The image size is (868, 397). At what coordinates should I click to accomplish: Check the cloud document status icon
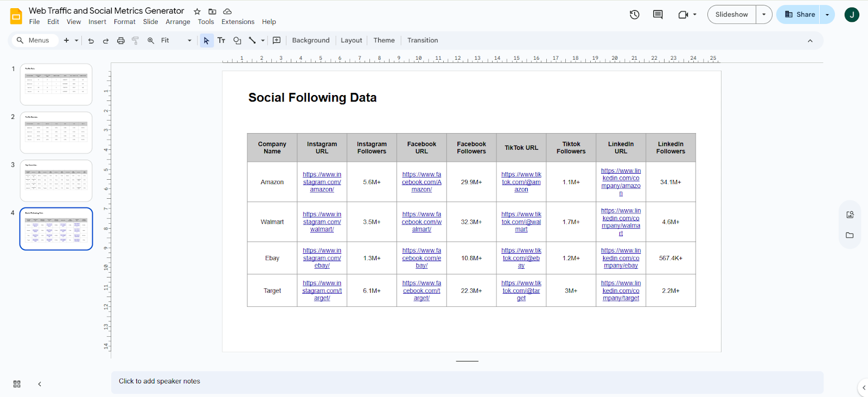[228, 11]
